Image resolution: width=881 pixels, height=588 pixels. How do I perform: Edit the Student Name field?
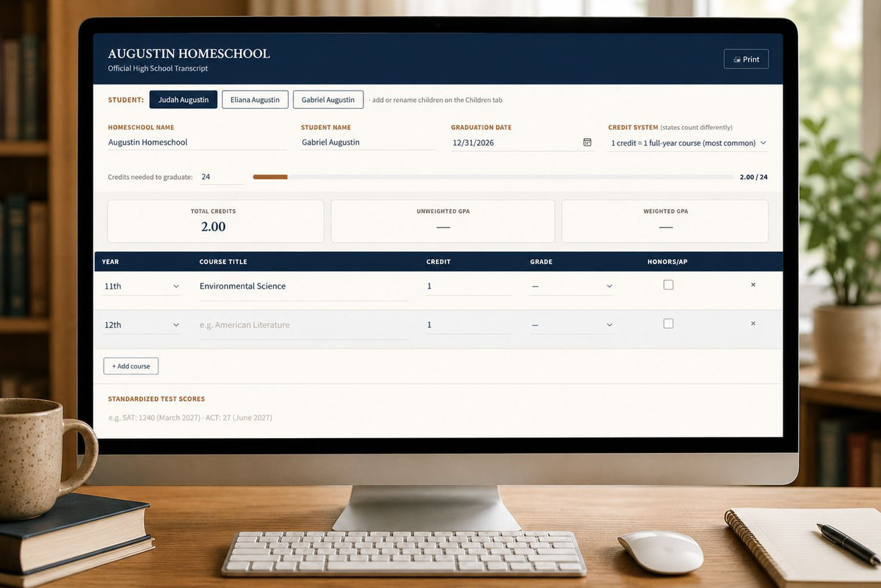[x=369, y=142]
